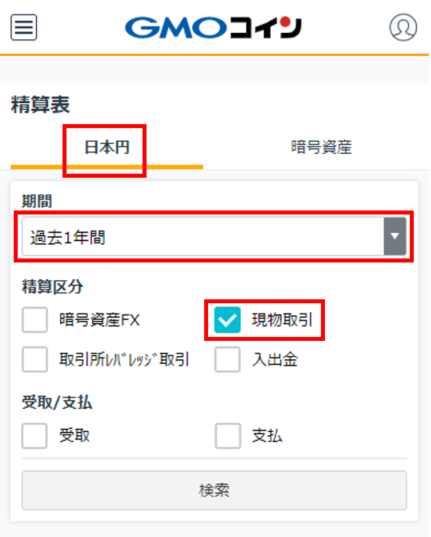Screen dimensions: 431x537
Task: Enable the 暗号資産FX checkbox
Action: 35,320
